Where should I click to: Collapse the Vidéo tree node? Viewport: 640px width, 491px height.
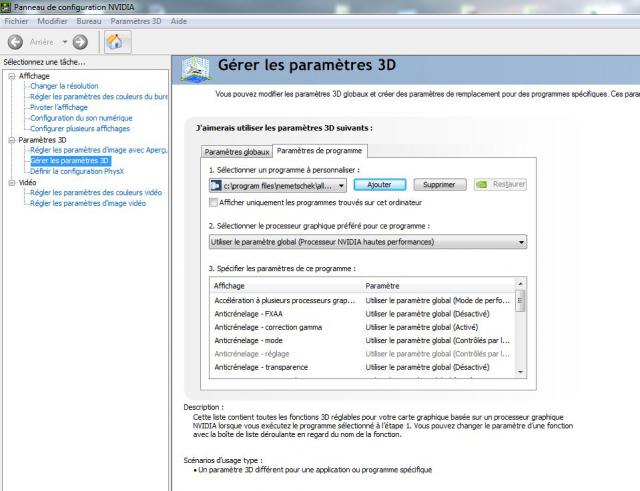point(12,183)
